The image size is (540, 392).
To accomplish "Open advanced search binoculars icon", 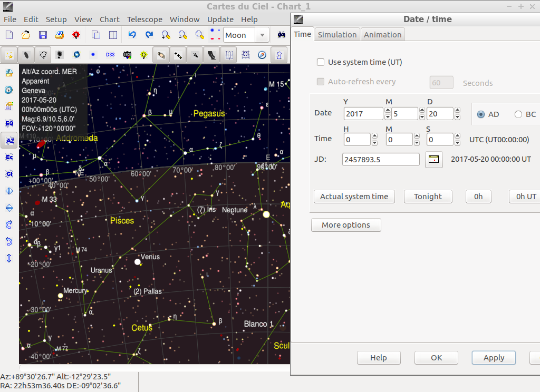I will [x=282, y=35].
